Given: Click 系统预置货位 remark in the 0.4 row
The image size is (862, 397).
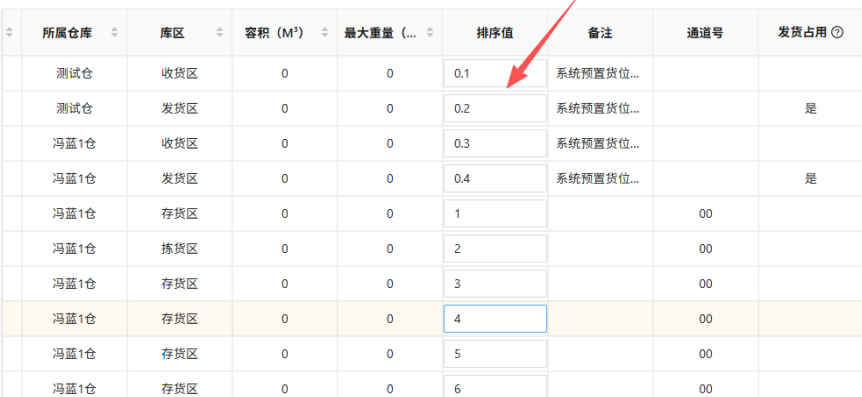Looking at the screenshot, I should [x=598, y=179].
